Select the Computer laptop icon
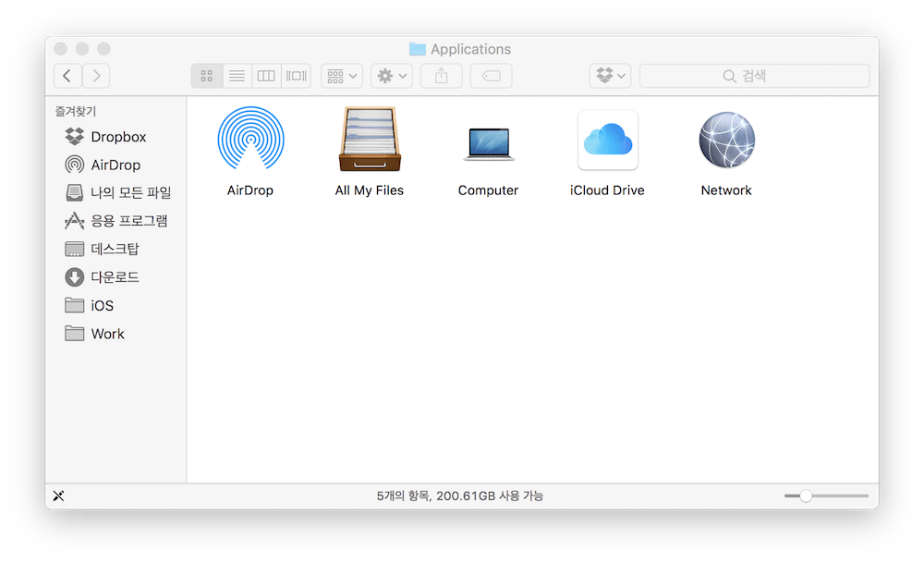924x563 pixels. coord(489,143)
